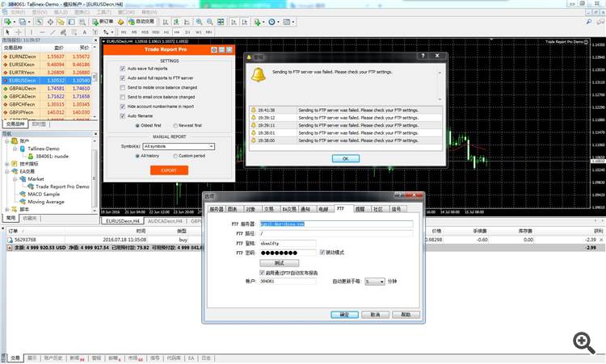Select the trendline drawing tool
Viewport: 606px width, 364px height.
pyautogui.click(x=53, y=32)
